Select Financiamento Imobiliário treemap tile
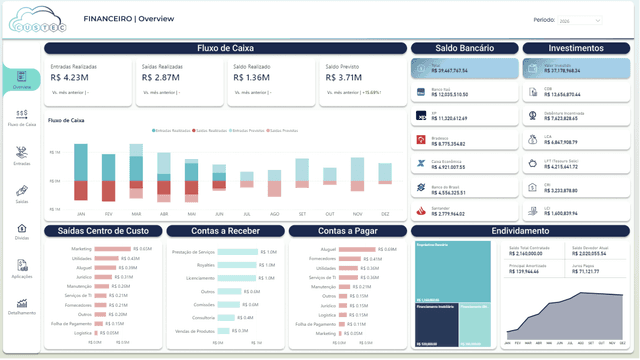 click(x=437, y=325)
